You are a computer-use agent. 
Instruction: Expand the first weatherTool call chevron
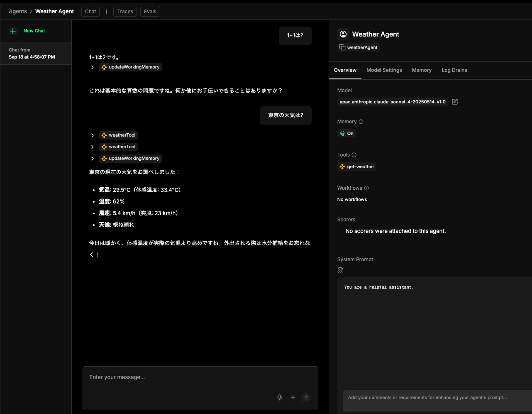tap(93, 135)
